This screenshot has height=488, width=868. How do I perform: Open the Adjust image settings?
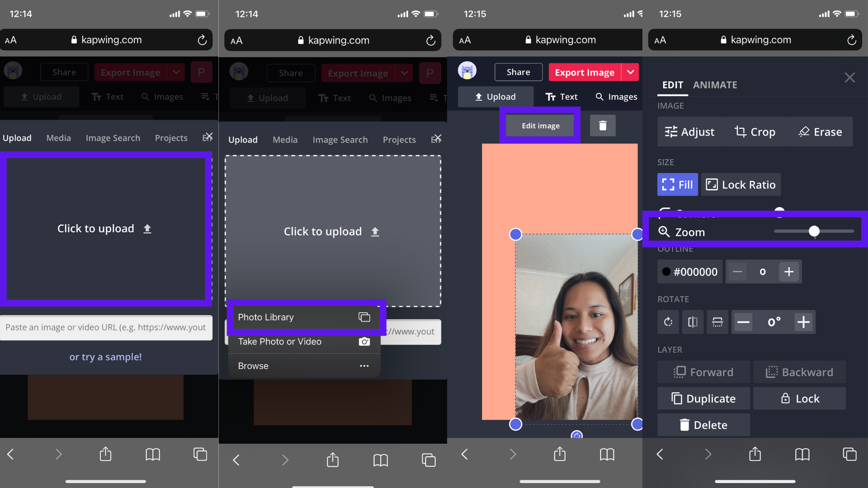click(689, 132)
